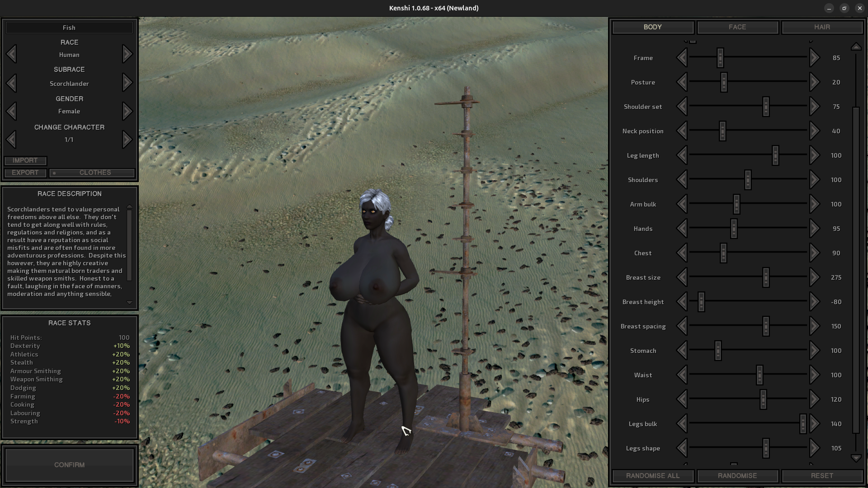The height and width of the screenshot is (488, 868).
Task: Minimize the Kenshi window
Action: pos(829,8)
